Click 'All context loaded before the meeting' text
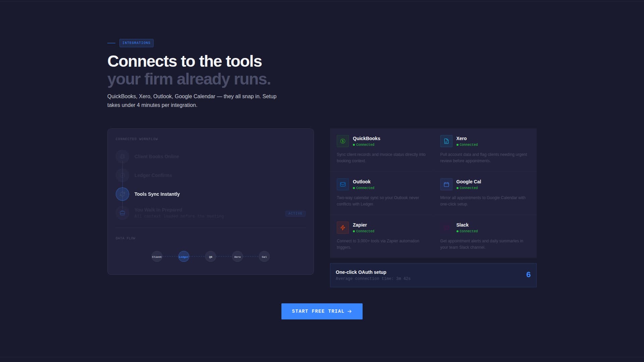 [x=179, y=217]
